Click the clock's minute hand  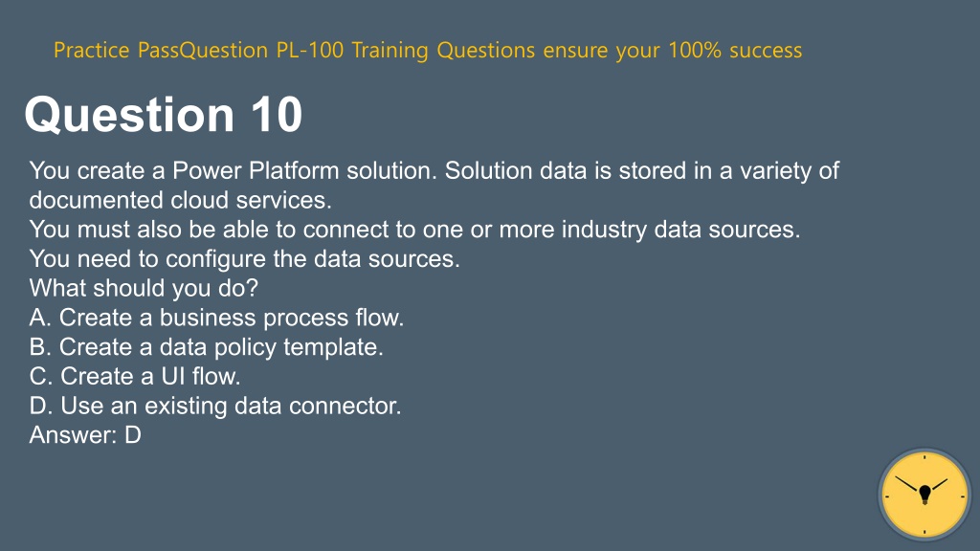click(x=907, y=483)
